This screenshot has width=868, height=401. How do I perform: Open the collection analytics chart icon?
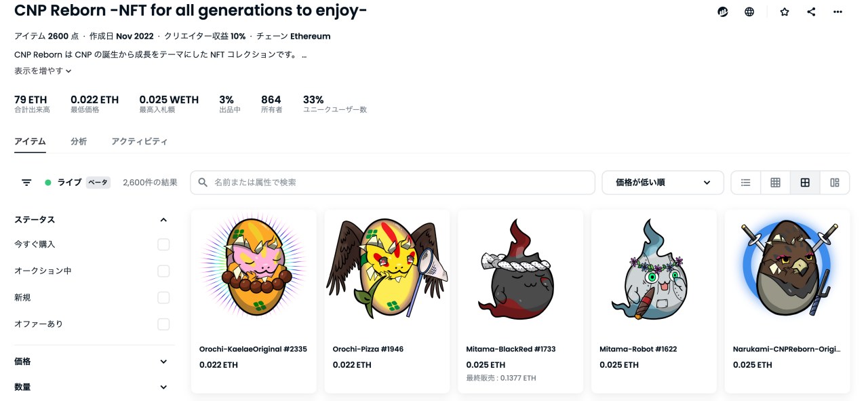[x=723, y=12]
